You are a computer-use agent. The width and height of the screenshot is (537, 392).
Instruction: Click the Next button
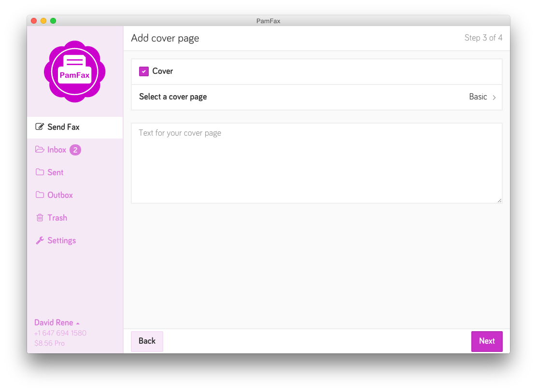487,341
